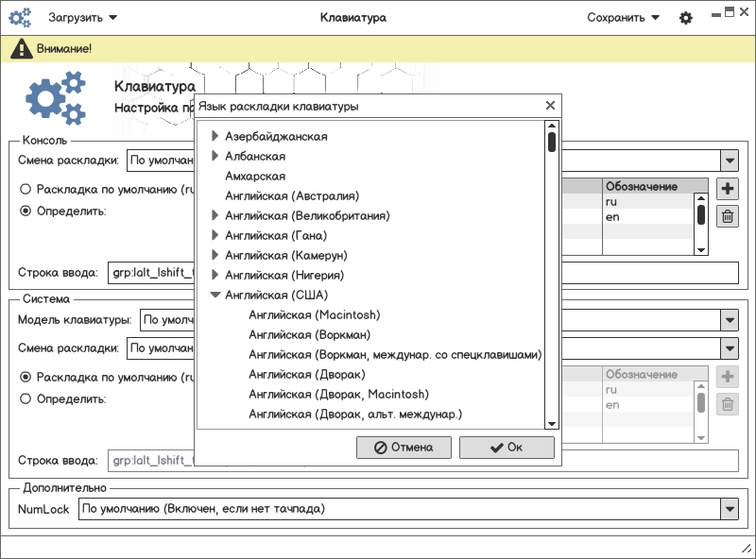
Task: Maximize the Клавиатура window
Action: (730, 11)
